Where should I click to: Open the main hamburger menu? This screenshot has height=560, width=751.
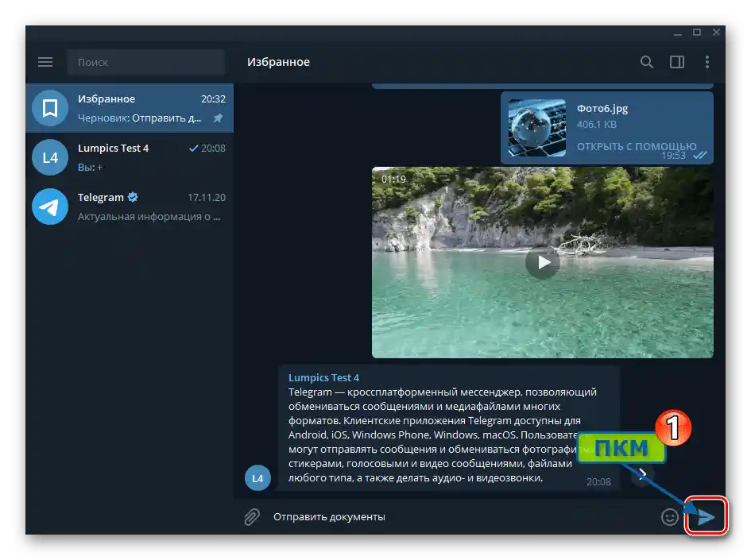tap(45, 61)
